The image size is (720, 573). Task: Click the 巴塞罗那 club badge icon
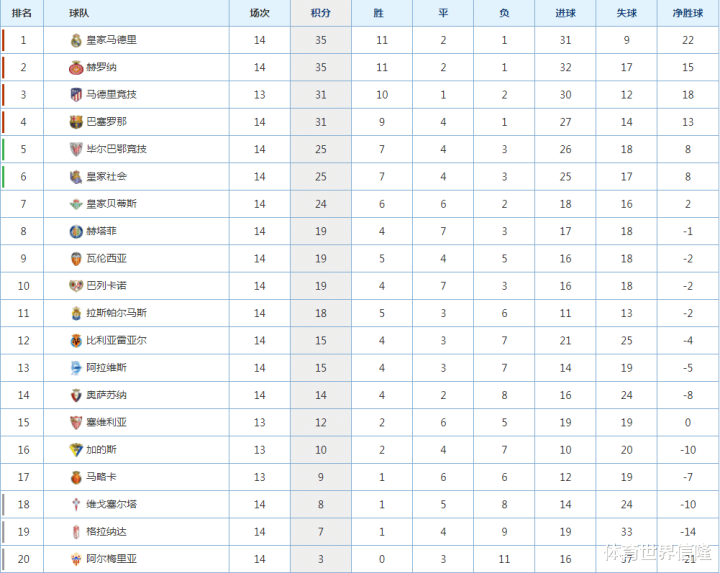(x=76, y=122)
